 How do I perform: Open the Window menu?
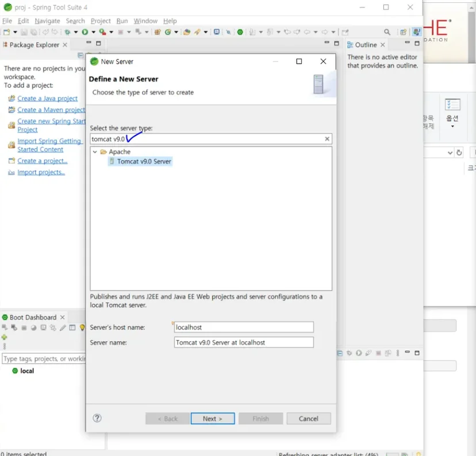(x=145, y=21)
